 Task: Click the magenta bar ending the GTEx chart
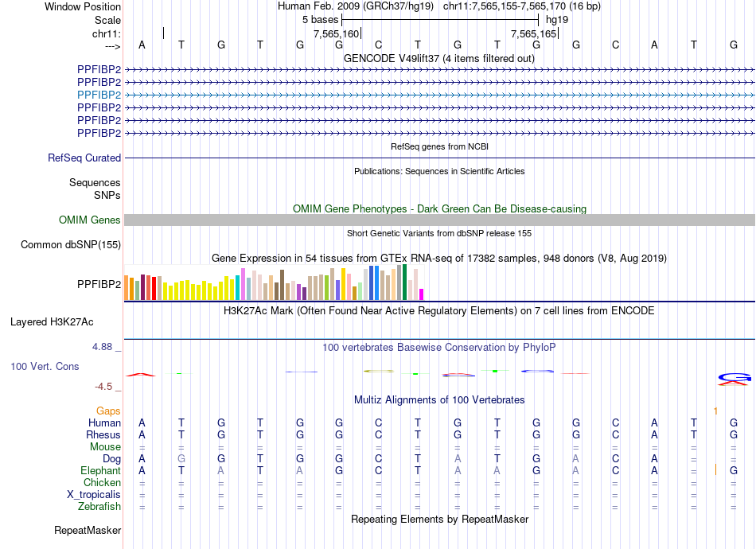(422, 294)
